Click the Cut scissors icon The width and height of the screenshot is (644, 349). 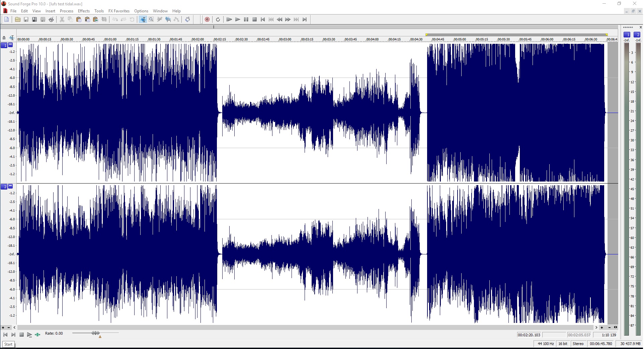coord(62,19)
